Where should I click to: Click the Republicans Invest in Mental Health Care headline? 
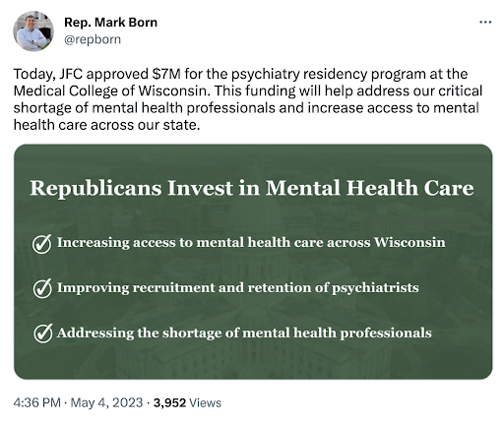click(252, 188)
